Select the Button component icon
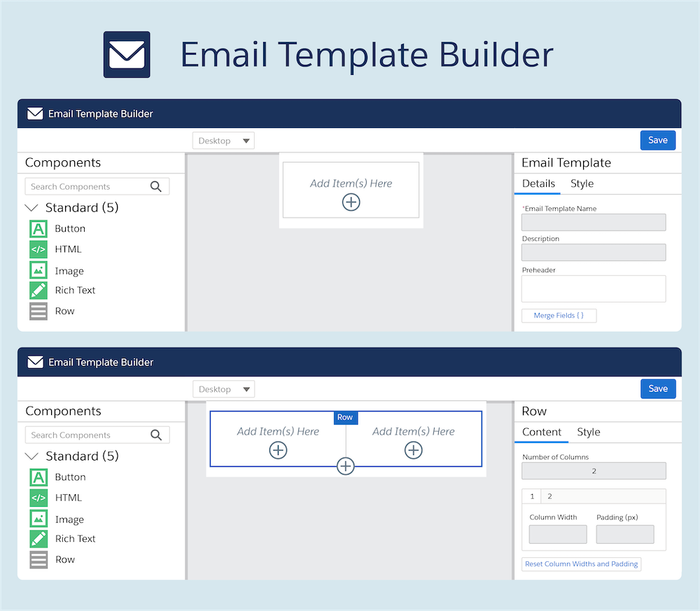This screenshot has height=611, width=700. [38, 228]
